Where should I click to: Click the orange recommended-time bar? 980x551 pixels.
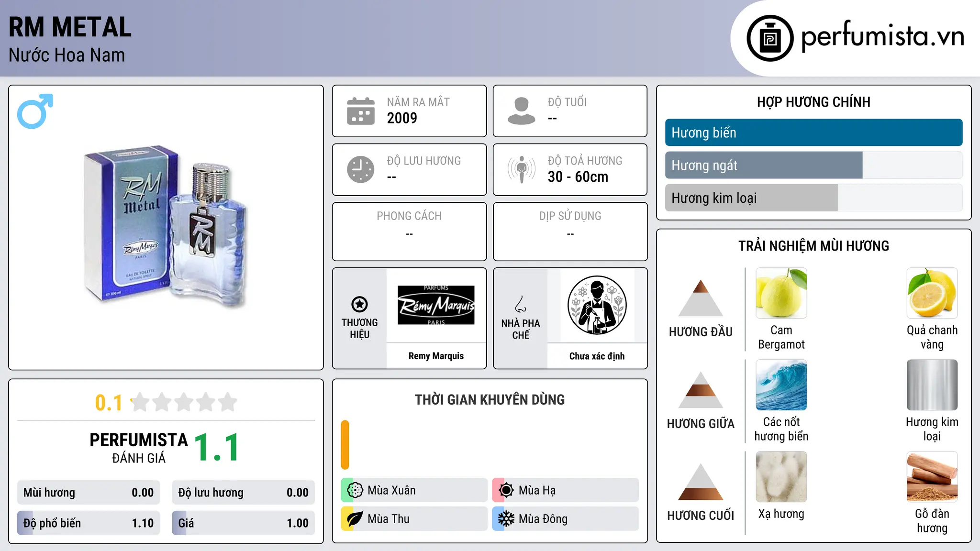point(345,445)
